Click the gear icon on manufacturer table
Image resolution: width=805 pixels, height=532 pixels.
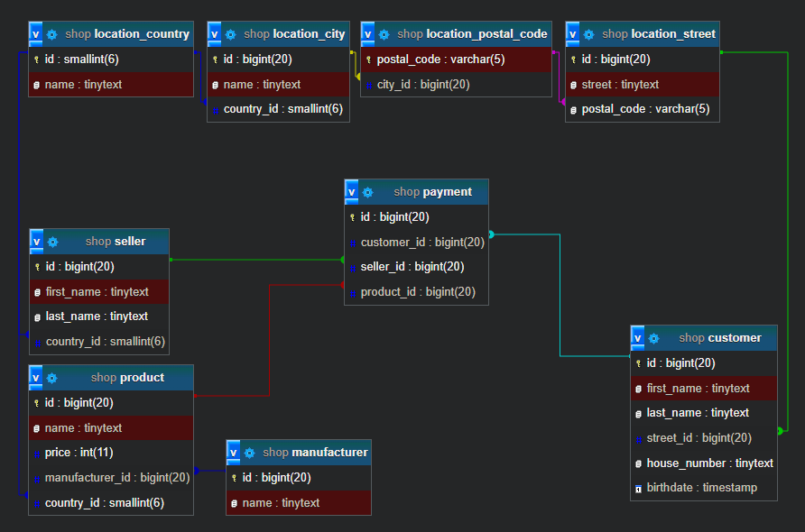(251, 452)
